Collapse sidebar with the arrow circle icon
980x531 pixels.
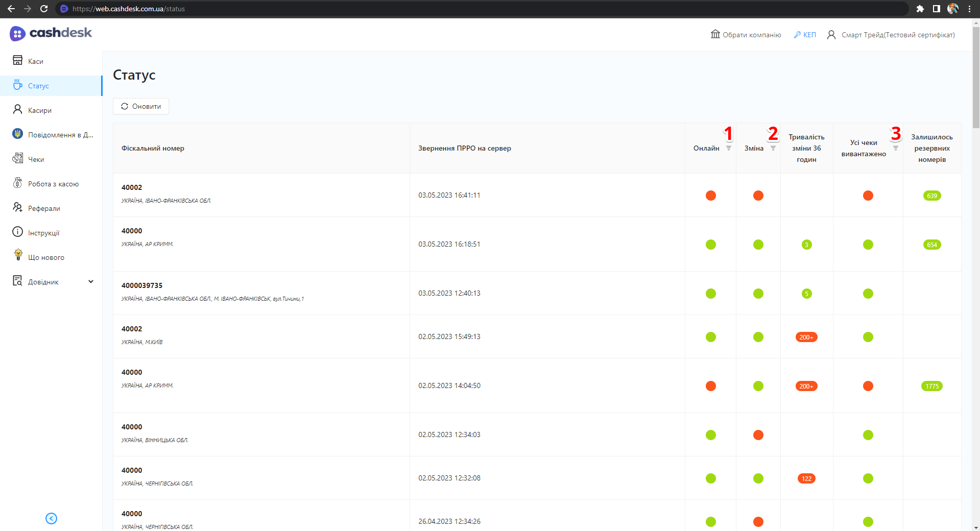(x=51, y=518)
